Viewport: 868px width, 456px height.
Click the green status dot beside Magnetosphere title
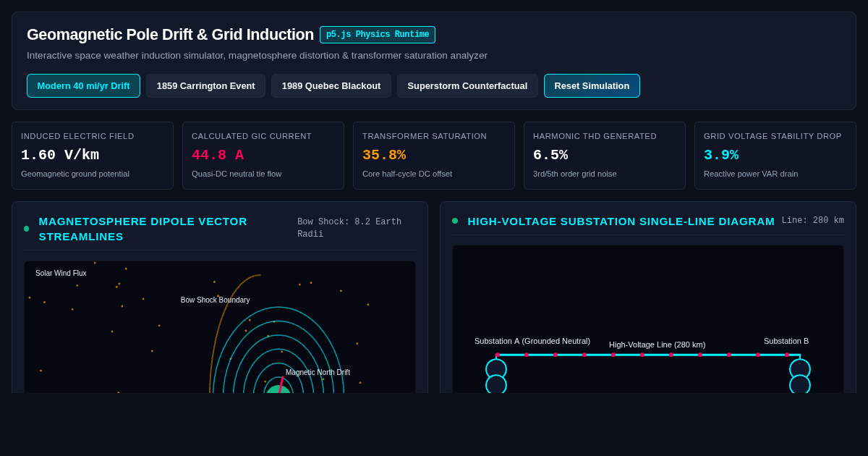[27, 229]
